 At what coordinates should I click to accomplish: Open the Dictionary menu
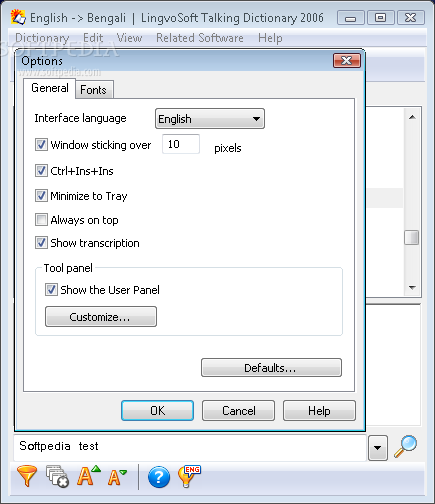click(42, 38)
